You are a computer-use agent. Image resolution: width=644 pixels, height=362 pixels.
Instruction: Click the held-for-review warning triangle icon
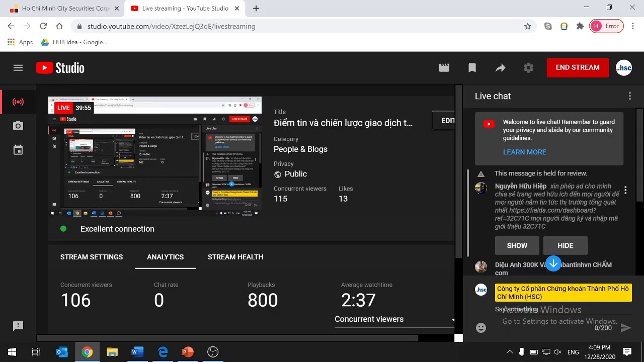[x=481, y=174]
